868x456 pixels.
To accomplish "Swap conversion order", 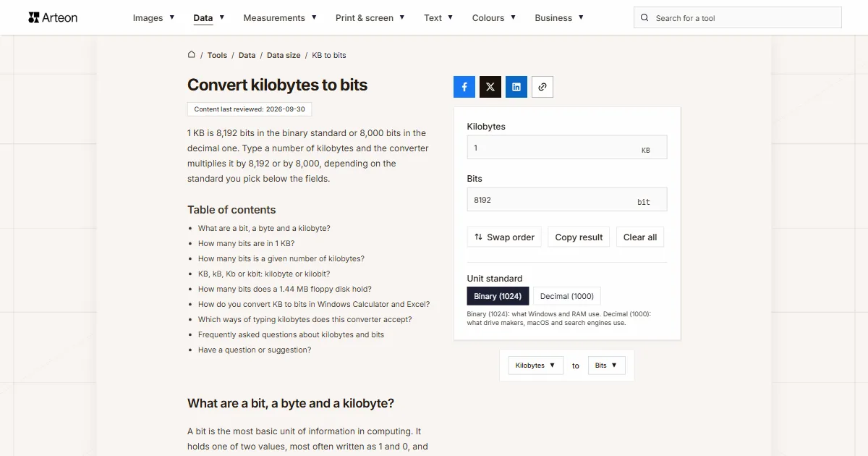I will 504,237.
